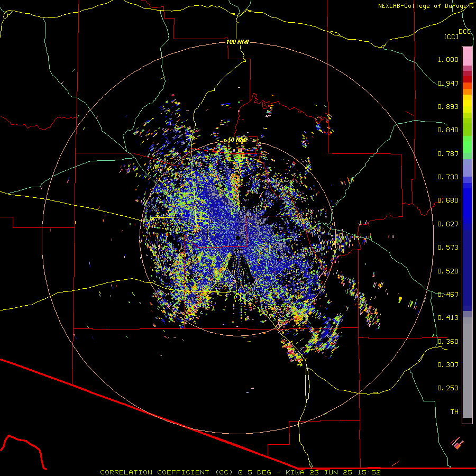The image size is (476, 476).
Task: Click the DCC label above color bar
Action: (x=464, y=32)
